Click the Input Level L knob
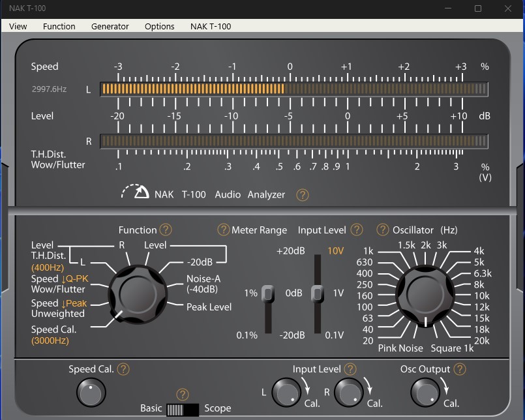The image size is (525, 420). coord(286,392)
